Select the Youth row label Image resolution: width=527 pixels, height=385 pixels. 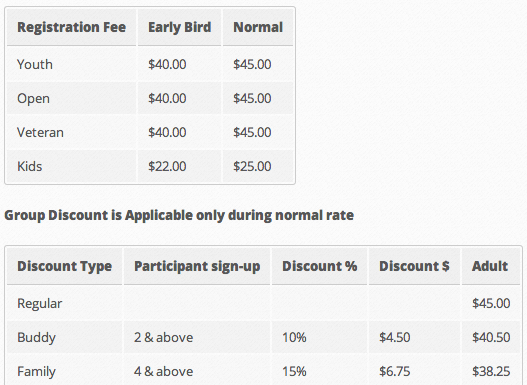point(35,64)
